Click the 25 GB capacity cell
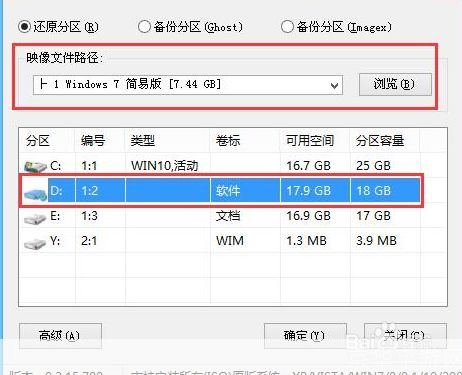Image resolution: width=462 pixels, height=375 pixels. point(373,166)
